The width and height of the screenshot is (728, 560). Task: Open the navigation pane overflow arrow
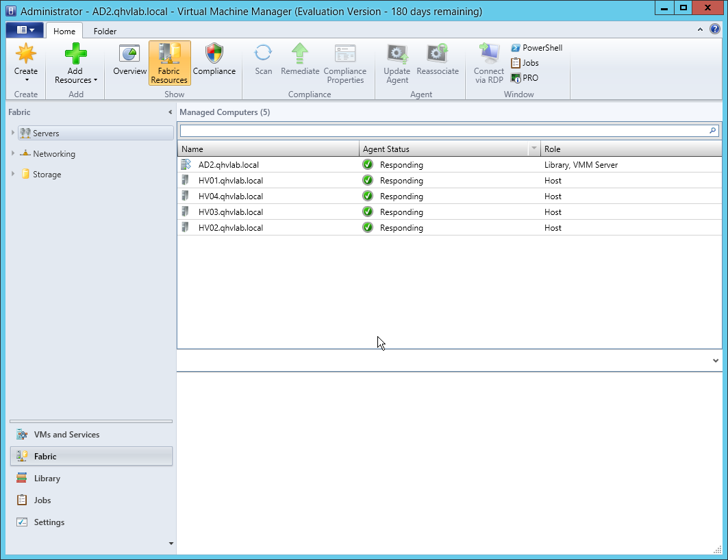pos(171,544)
